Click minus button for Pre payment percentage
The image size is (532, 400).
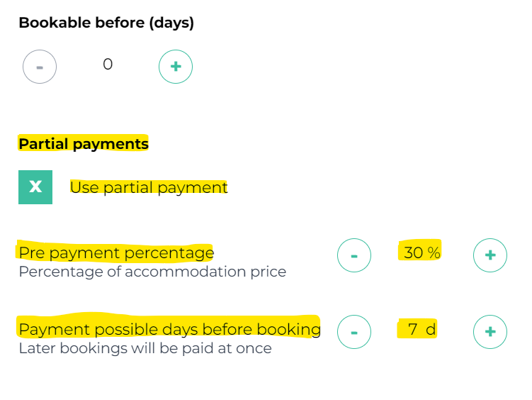coord(354,255)
